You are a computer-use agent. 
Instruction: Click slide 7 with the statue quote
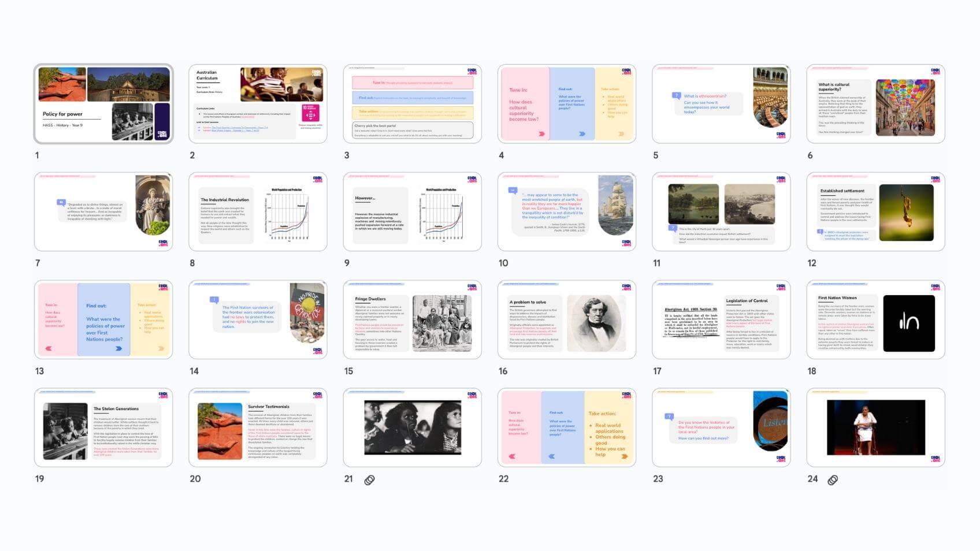pos(103,211)
